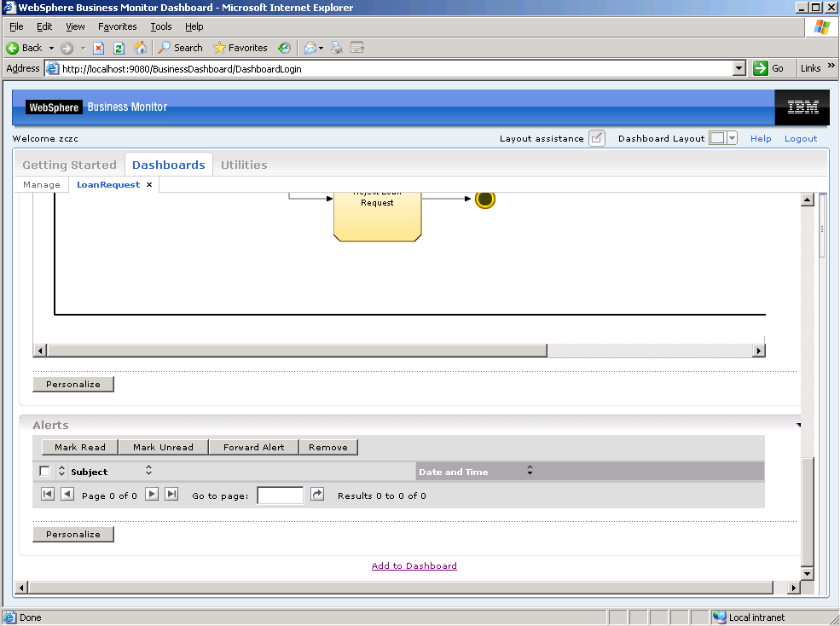Expand the Links toolbar chevron

pos(831,66)
